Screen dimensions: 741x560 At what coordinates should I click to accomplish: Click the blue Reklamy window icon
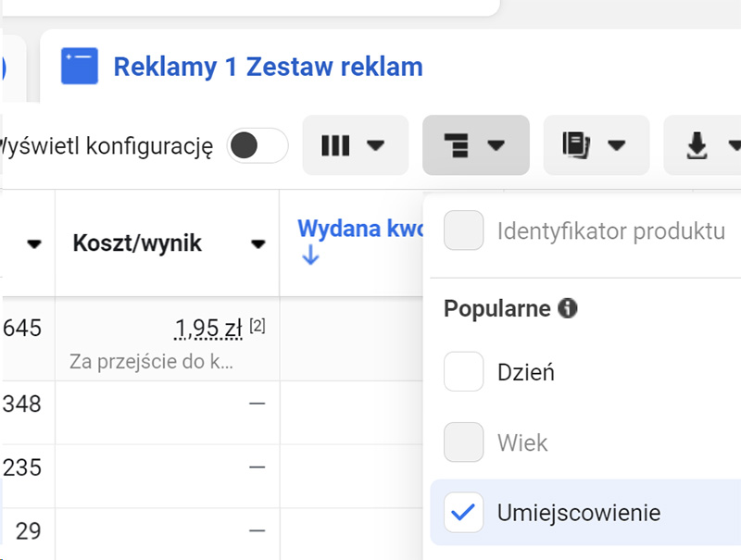tap(80, 67)
